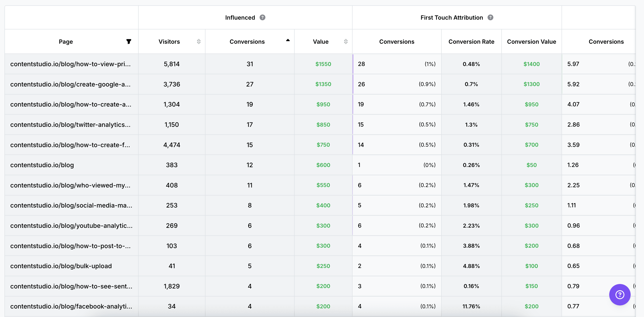Click the $1400 conversion value cell
The image size is (644, 317).
tap(531, 64)
